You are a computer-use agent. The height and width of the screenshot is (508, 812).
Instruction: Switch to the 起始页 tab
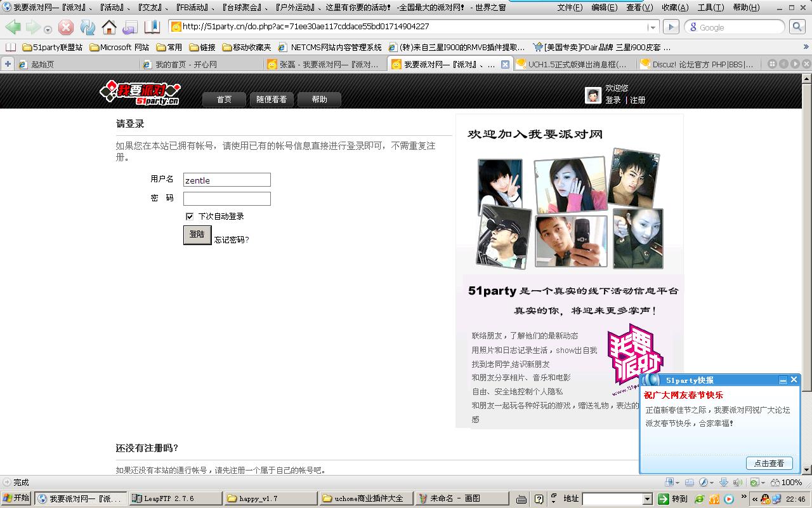click(x=76, y=64)
